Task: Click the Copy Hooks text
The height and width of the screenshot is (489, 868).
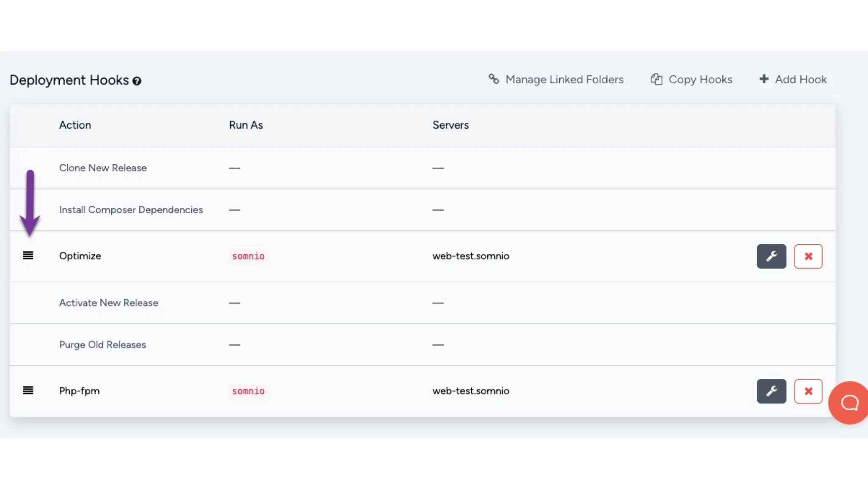Action: click(700, 80)
